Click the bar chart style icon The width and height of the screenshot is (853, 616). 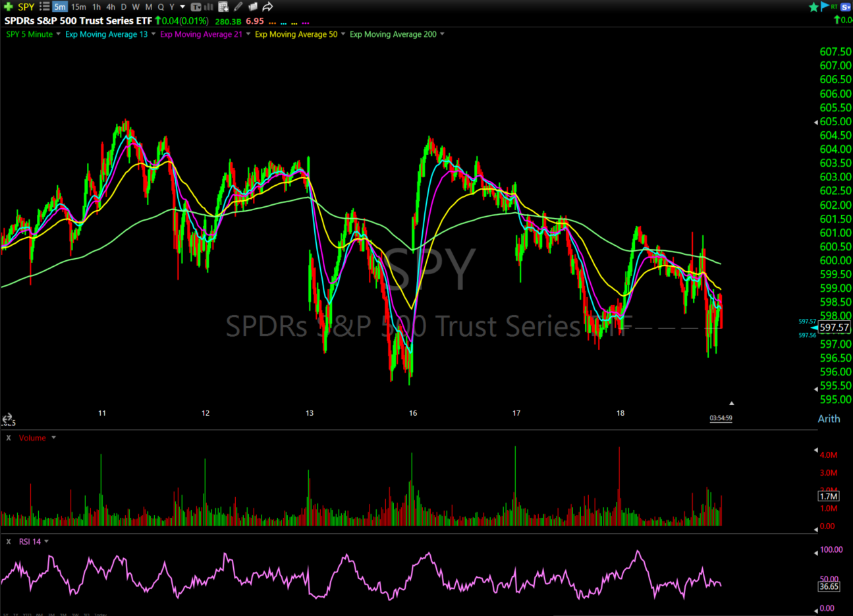209,7
